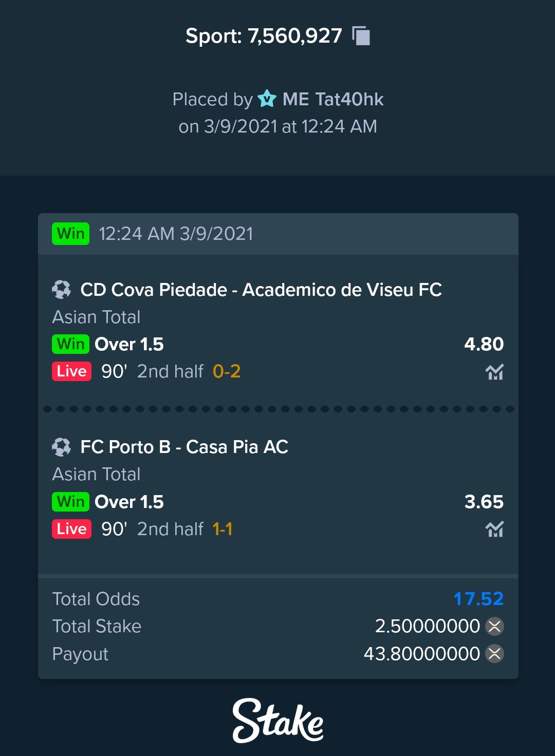The height and width of the screenshot is (756, 555).
Task: Select the Total Odds 17.52 value
Action: tap(478, 599)
